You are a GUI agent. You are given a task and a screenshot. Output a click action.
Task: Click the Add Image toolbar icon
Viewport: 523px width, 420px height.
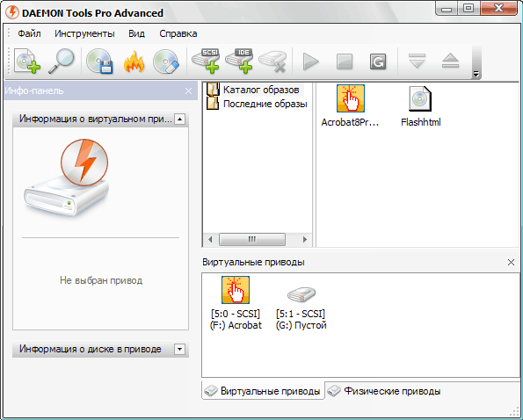pyautogui.click(x=27, y=62)
